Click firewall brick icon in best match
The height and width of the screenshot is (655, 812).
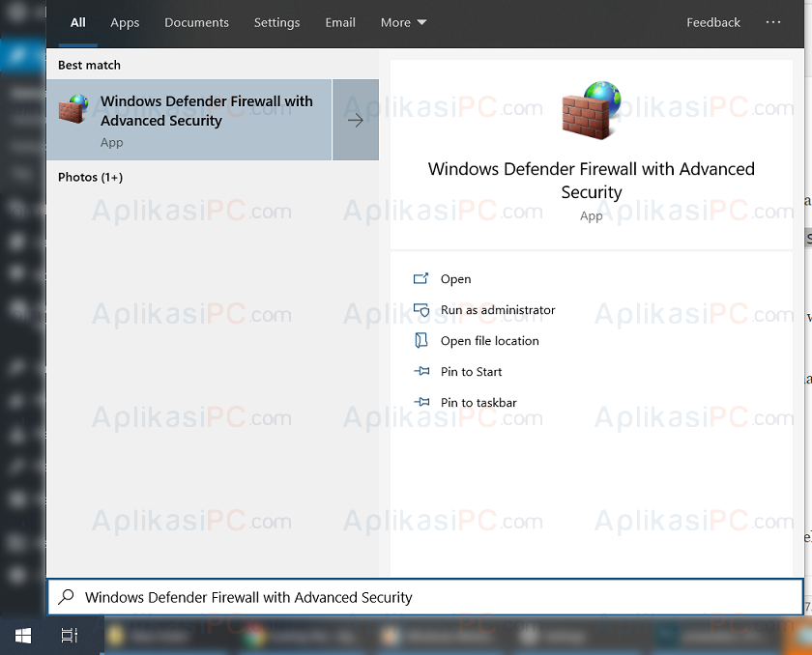[73, 108]
